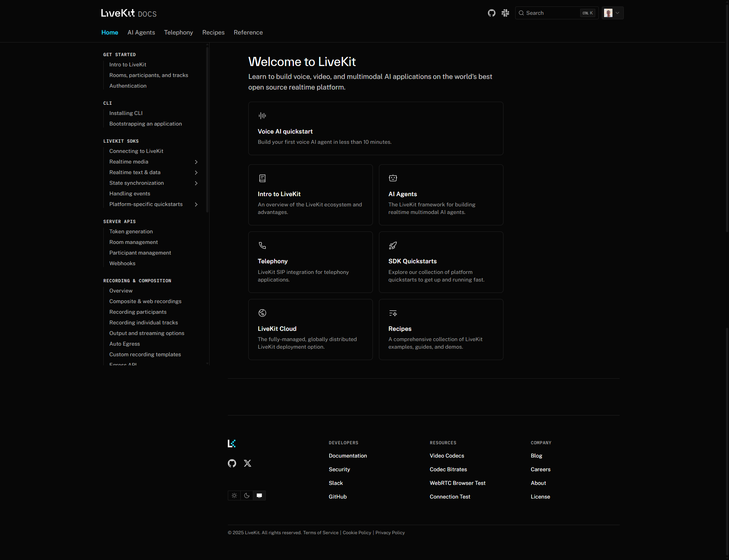Click the Search input field
The width and height of the screenshot is (729, 560).
pos(557,13)
